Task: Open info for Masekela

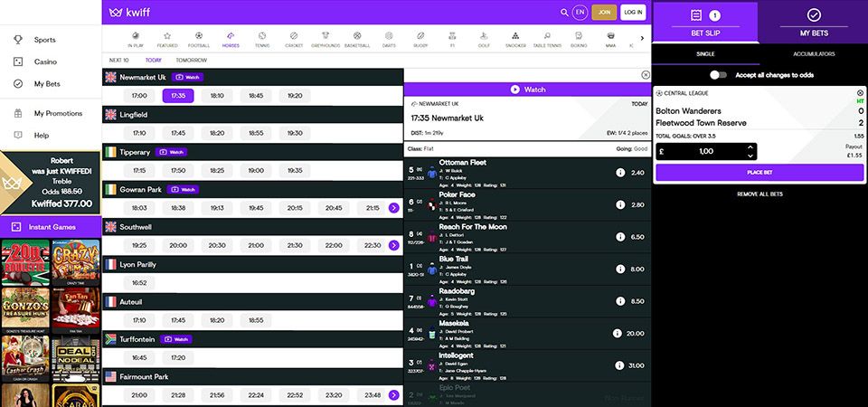Action: click(x=618, y=334)
